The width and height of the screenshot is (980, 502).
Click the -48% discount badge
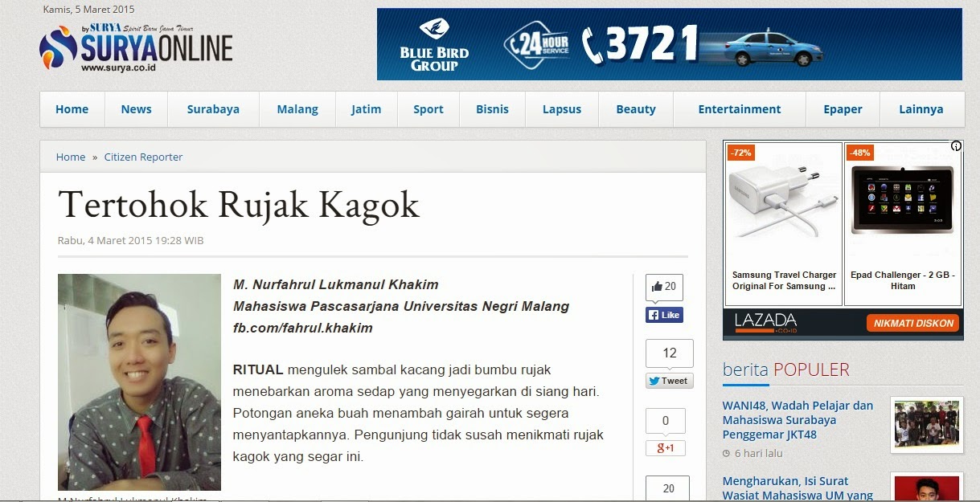[x=859, y=153]
